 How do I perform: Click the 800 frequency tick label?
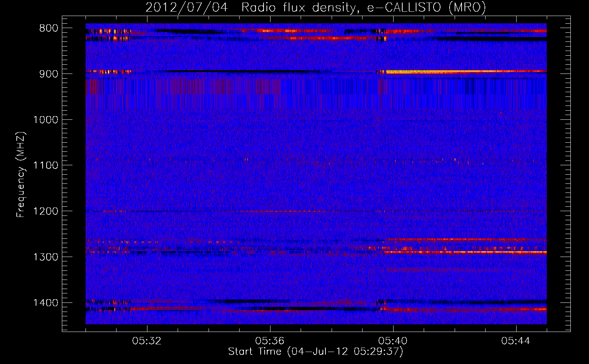click(48, 28)
